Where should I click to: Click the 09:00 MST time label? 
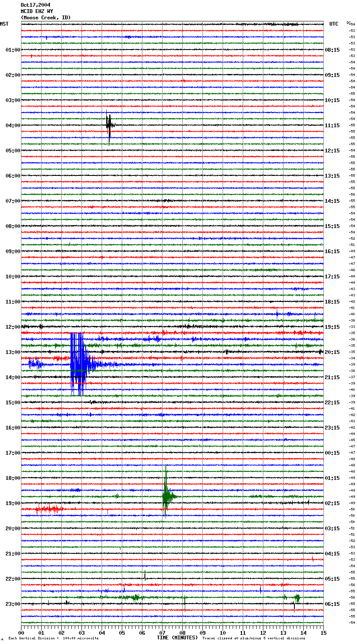[13, 251]
